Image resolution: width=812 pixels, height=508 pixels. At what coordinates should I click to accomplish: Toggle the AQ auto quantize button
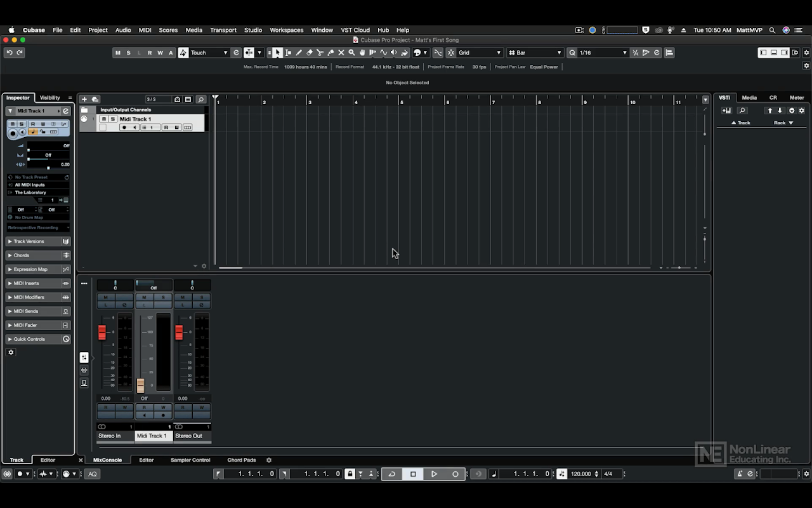[x=93, y=474]
